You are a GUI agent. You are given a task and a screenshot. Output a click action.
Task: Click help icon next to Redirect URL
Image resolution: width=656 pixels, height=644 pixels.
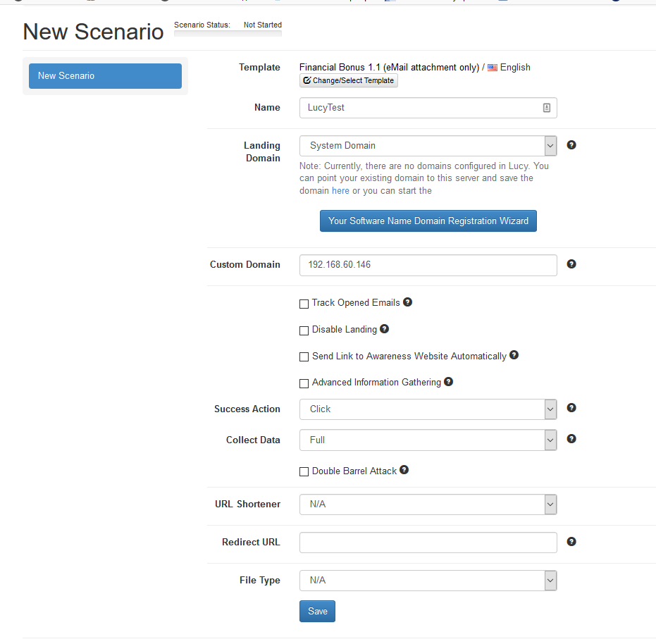pos(571,541)
